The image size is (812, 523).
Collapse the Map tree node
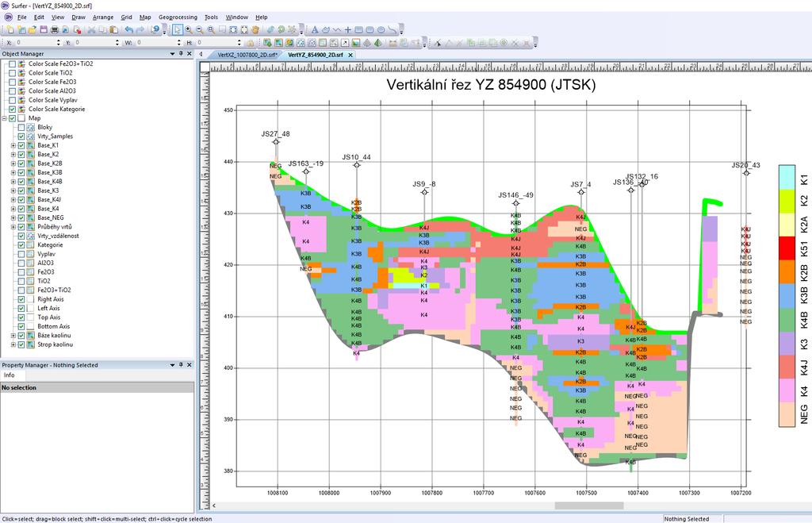pos(4,118)
